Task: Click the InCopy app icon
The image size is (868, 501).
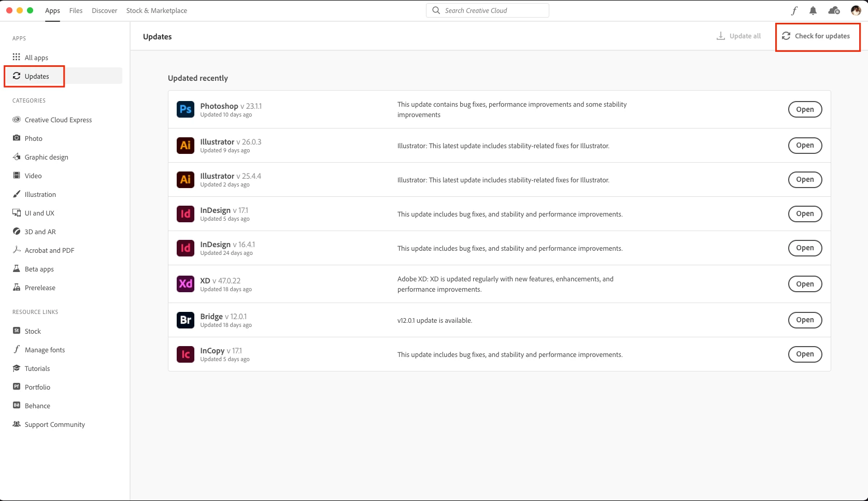Action: tap(186, 354)
